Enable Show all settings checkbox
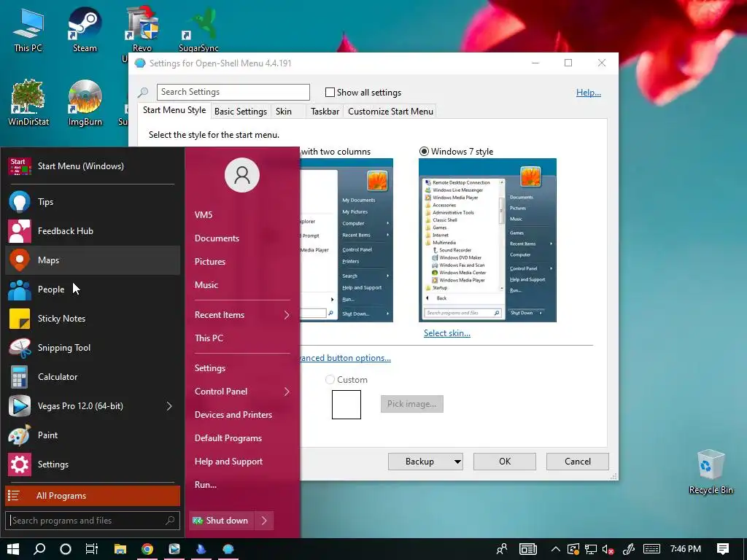The width and height of the screenshot is (747, 560). [x=330, y=93]
